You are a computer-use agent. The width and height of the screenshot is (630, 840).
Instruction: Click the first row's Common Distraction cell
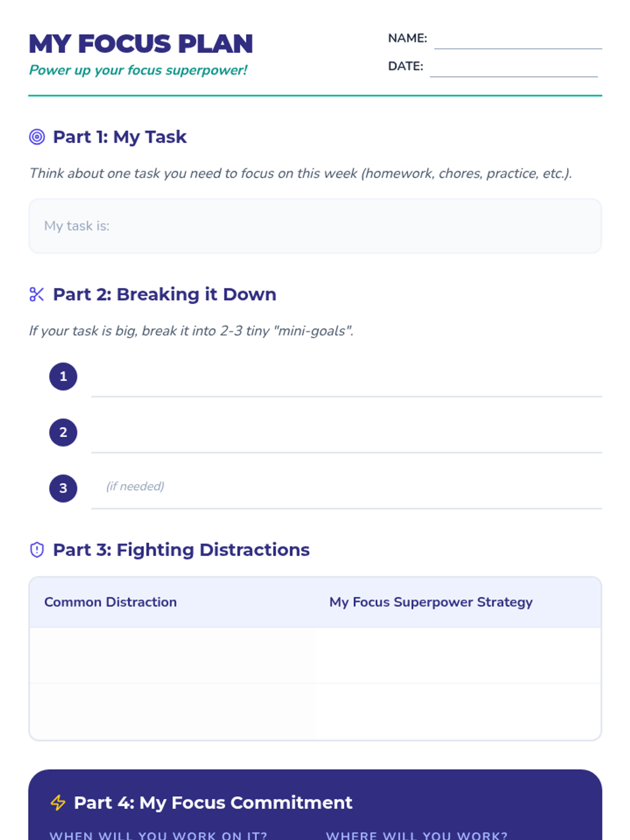[172, 655]
